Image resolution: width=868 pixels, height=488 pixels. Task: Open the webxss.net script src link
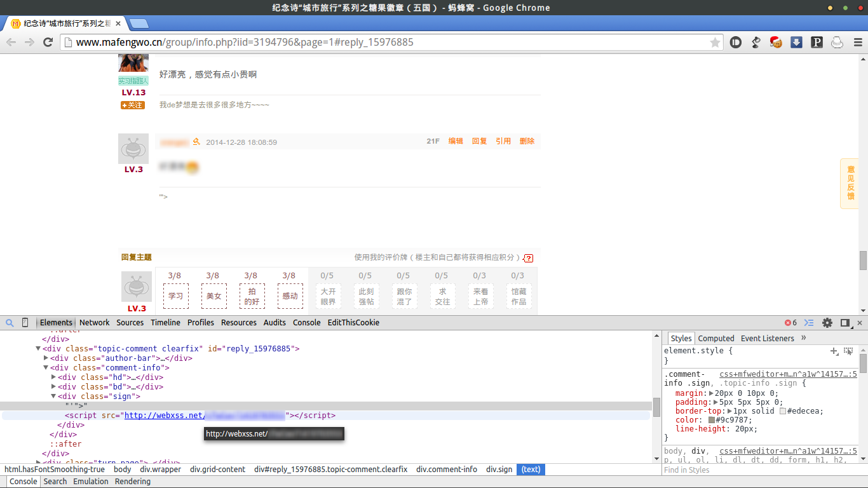click(x=205, y=416)
